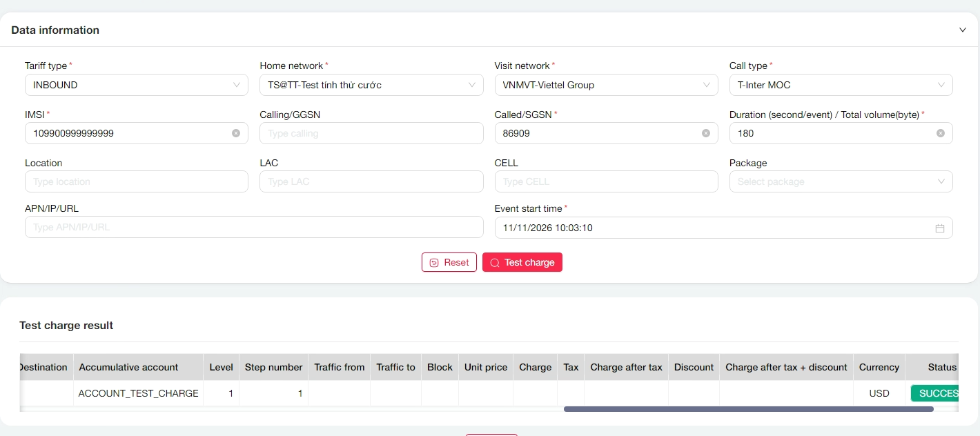Open the Tariff type dropdown
The width and height of the screenshot is (980, 436).
point(136,85)
